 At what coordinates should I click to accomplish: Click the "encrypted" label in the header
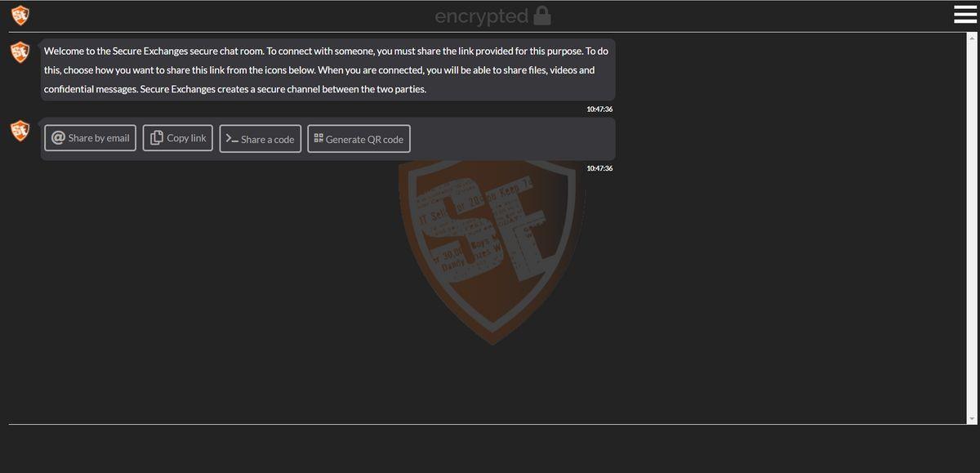click(481, 16)
